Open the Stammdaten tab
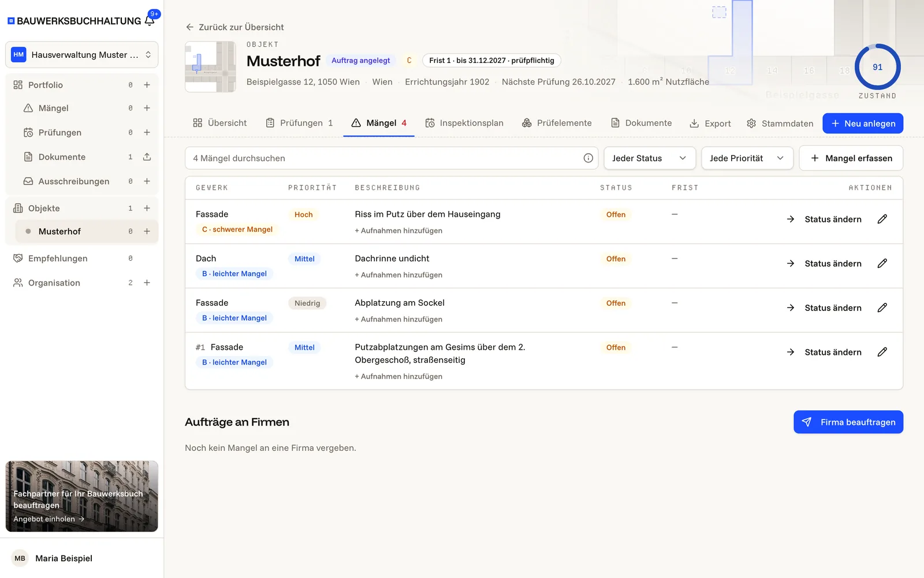924x578 pixels. coord(780,123)
